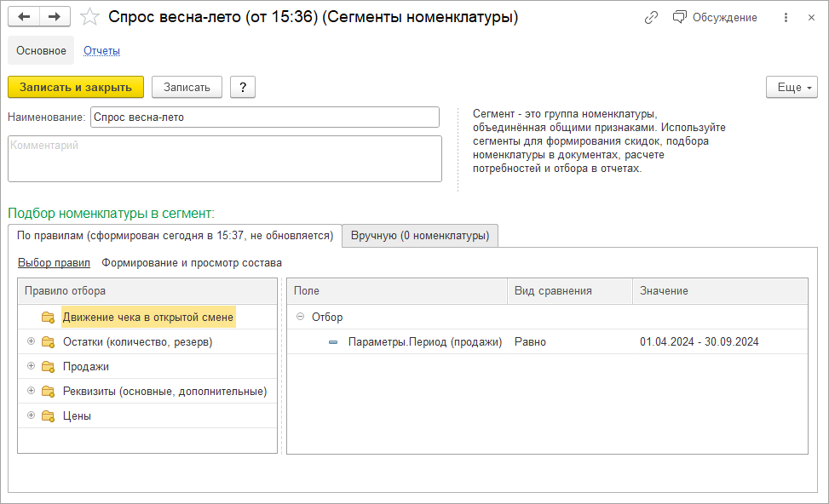This screenshot has height=504, width=829.
Task: Click the help question mark icon
Action: [x=242, y=86]
